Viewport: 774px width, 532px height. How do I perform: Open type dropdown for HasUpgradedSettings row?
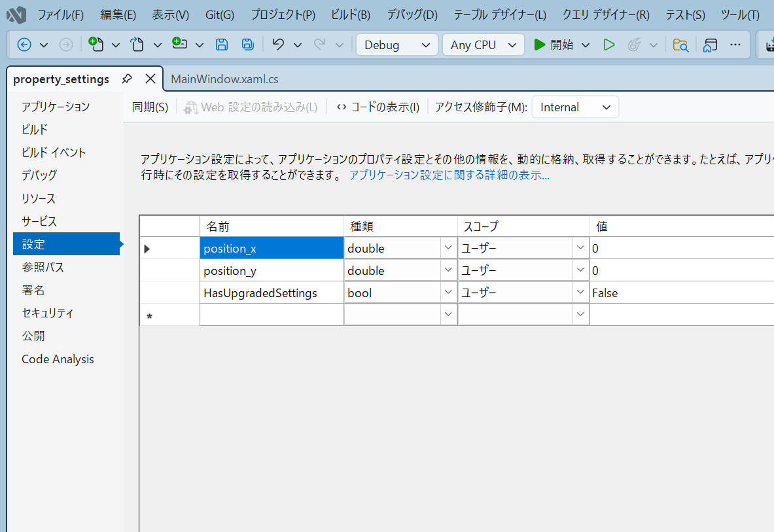(448, 292)
